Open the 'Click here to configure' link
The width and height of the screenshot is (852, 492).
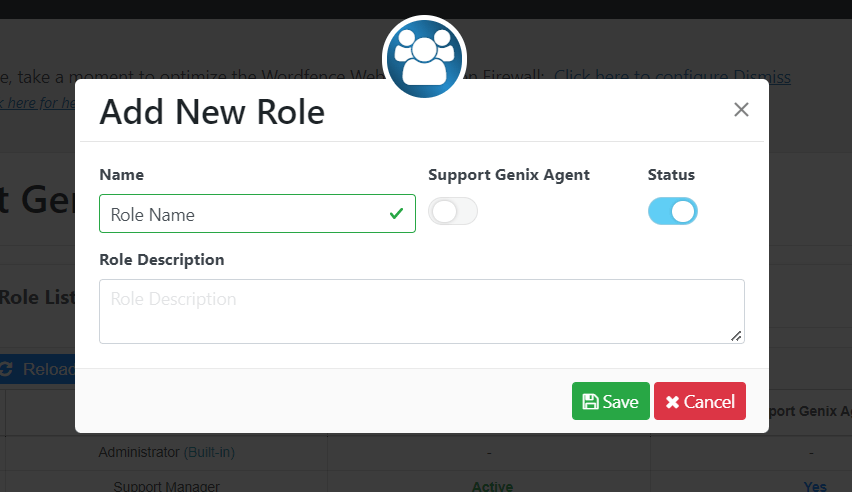click(641, 77)
